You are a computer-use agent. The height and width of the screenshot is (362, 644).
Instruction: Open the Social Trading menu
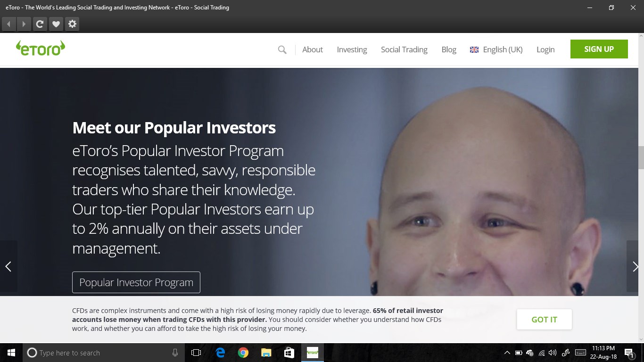(x=404, y=49)
